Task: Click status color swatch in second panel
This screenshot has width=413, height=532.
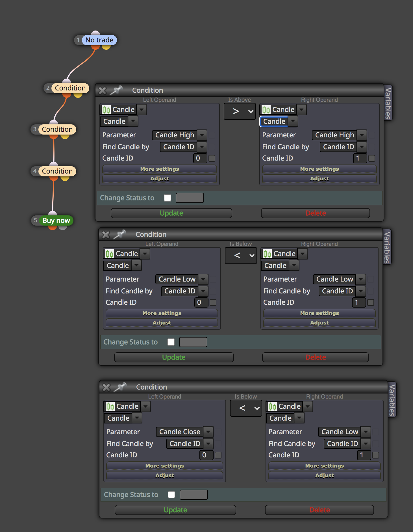Action: click(193, 342)
